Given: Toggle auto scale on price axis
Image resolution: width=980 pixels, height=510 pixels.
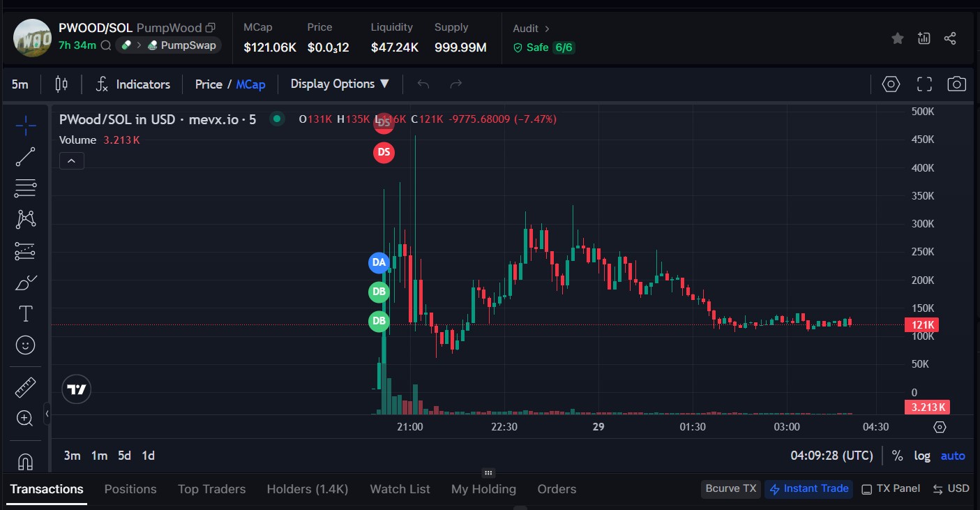Looking at the screenshot, I should tap(953, 456).
